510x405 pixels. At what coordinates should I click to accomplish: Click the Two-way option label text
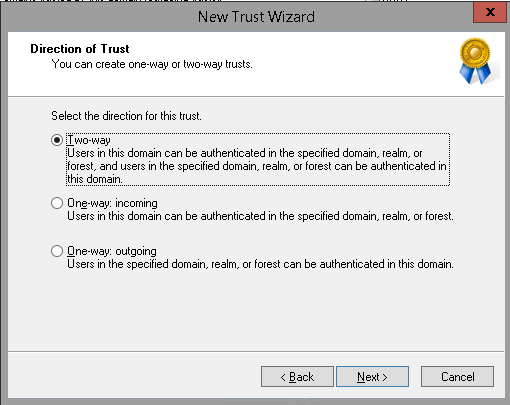pyautogui.click(x=89, y=140)
